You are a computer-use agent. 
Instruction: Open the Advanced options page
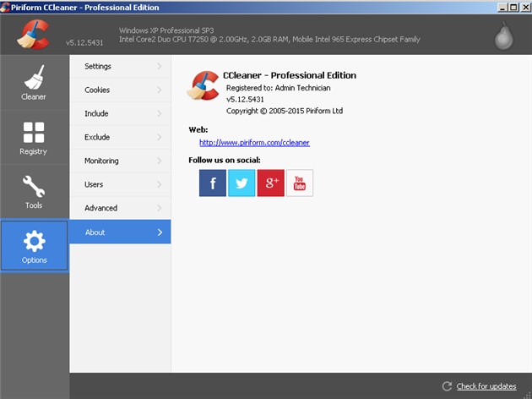click(100, 208)
